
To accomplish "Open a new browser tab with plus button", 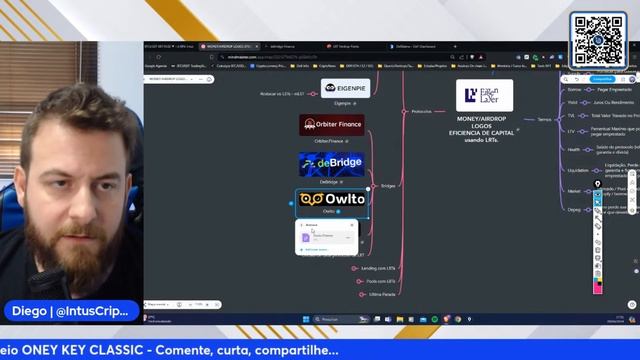I will coord(455,47).
